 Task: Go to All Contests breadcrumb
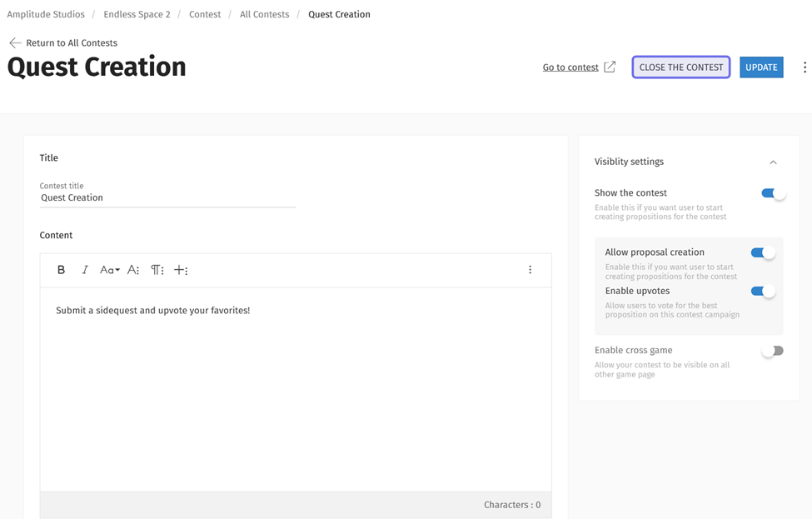pos(264,14)
